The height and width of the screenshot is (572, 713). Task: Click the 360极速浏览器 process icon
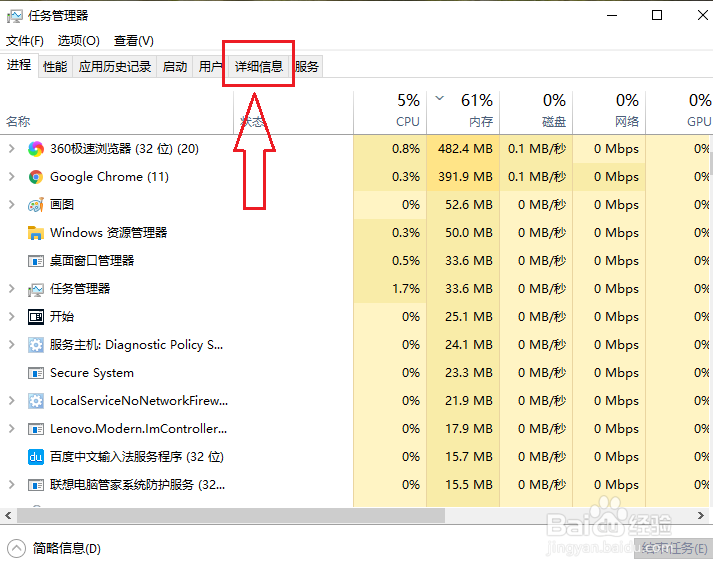[36, 149]
